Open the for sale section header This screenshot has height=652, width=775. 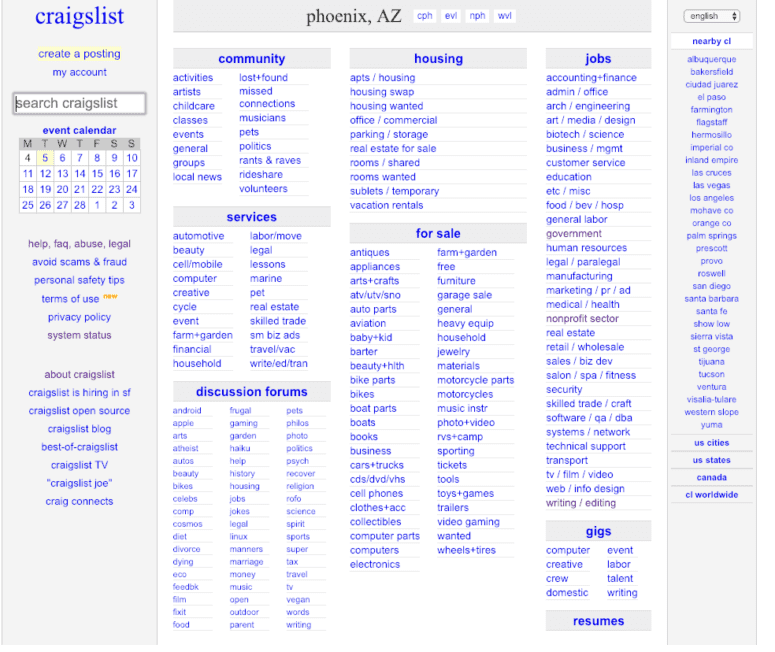438,233
